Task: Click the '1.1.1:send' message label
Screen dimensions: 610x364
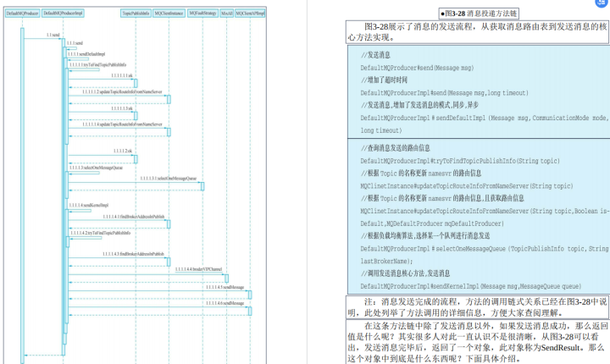Action: 75,43
